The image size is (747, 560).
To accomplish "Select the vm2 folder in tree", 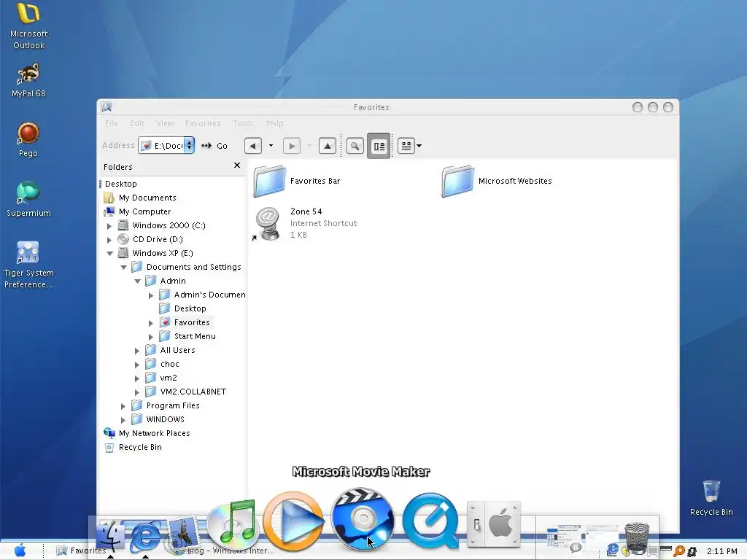I will tap(169, 378).
